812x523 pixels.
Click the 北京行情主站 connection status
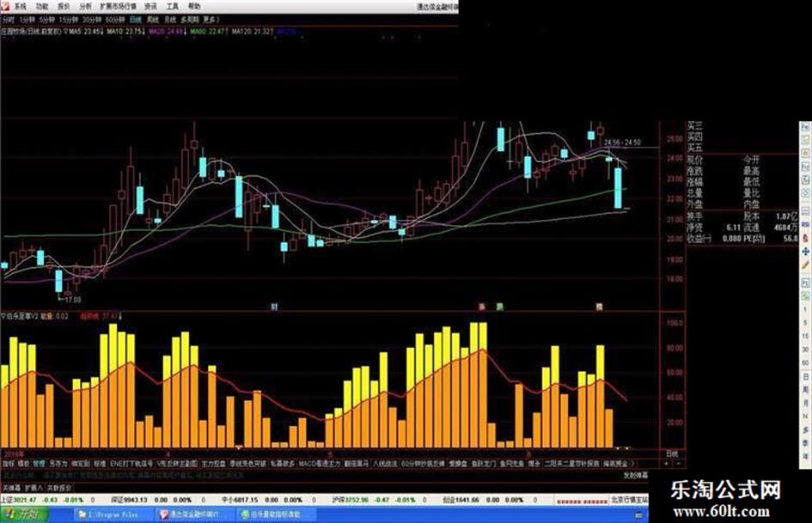tap(629, 500)
